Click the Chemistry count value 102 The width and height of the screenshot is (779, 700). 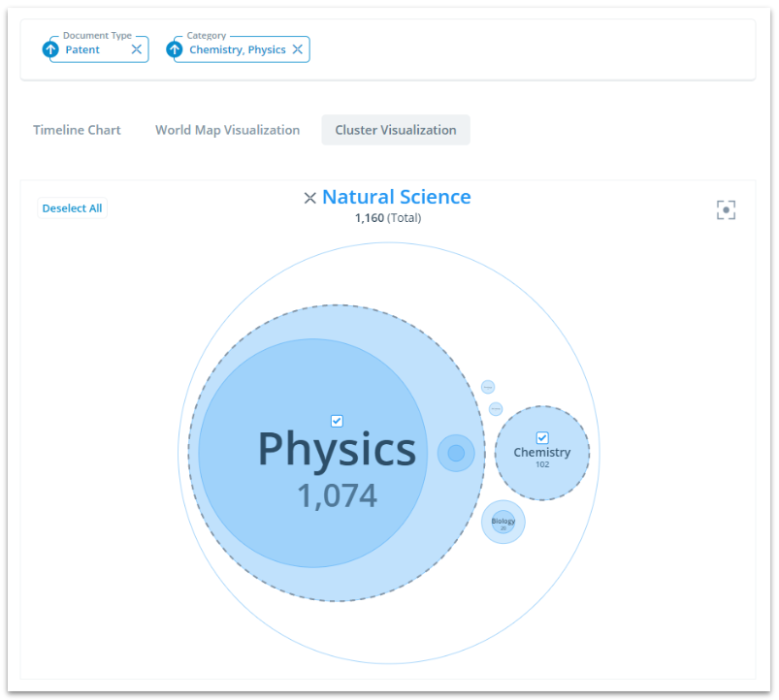[542, 464]
